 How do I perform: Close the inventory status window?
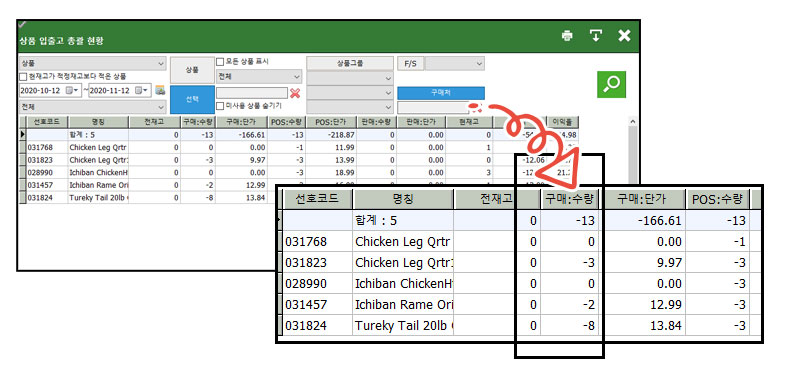tap(624, 36)
